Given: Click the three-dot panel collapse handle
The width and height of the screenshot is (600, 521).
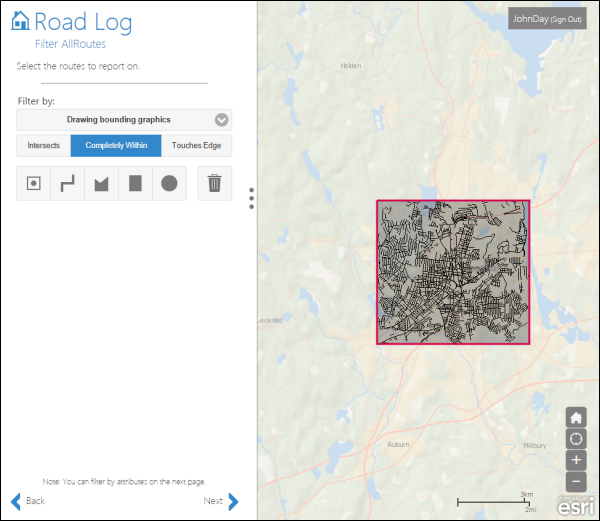Looking at the screenshot, I should (x=251, y=199).
